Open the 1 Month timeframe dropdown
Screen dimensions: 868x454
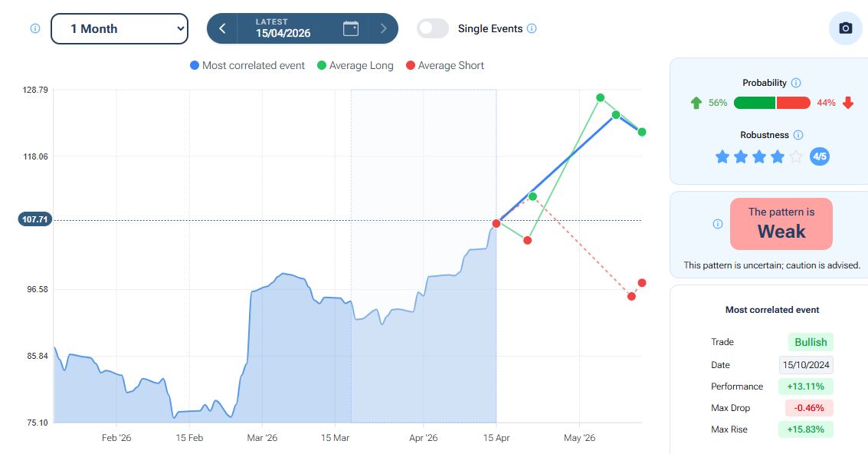[x=120, y=28]
